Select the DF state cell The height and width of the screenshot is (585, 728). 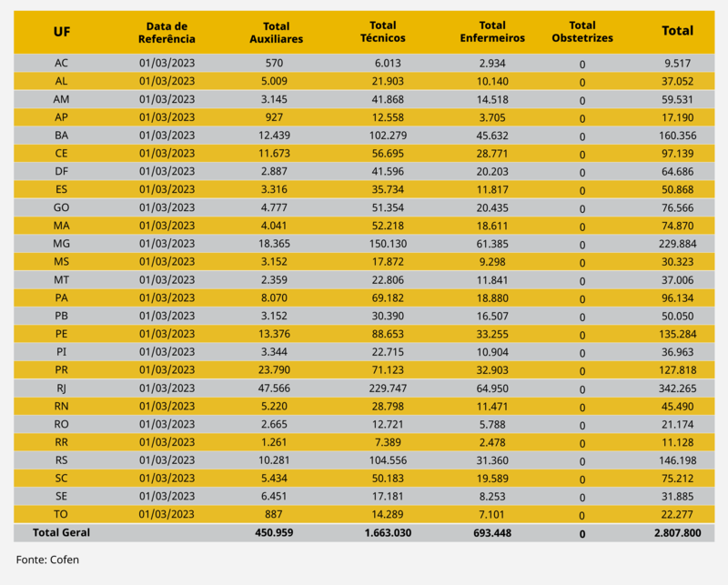pos(61,171)
